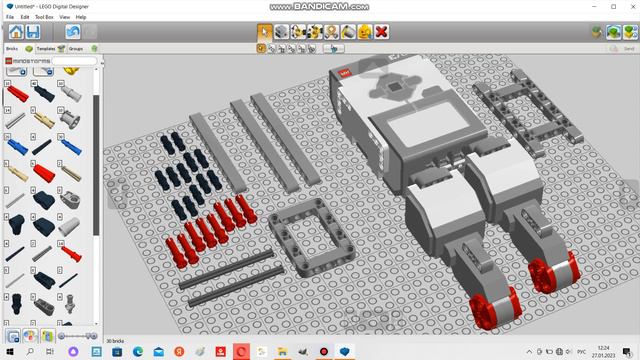Switch to Building Guide mode
This screenshot has height=360, width=640.
pyautogui.click(x=630, y=32)
